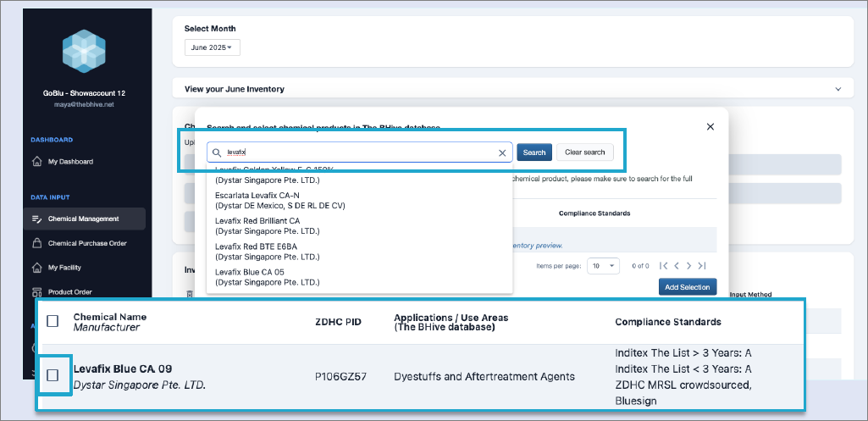Click the ZDHC PID column header

pos(338,322)
